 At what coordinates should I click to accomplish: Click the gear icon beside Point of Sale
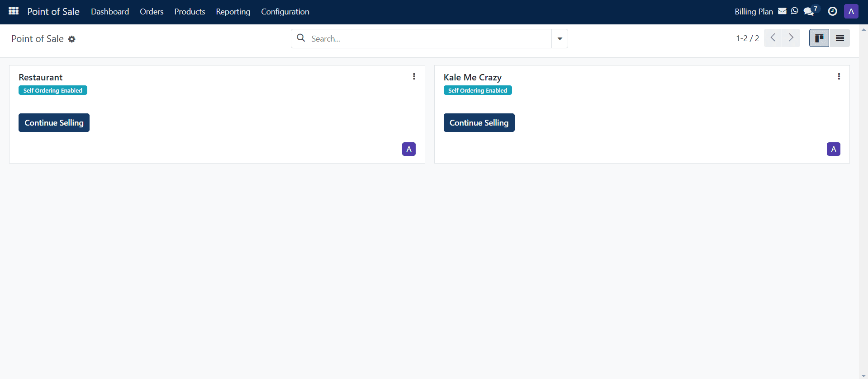click(x=71, y=39)
